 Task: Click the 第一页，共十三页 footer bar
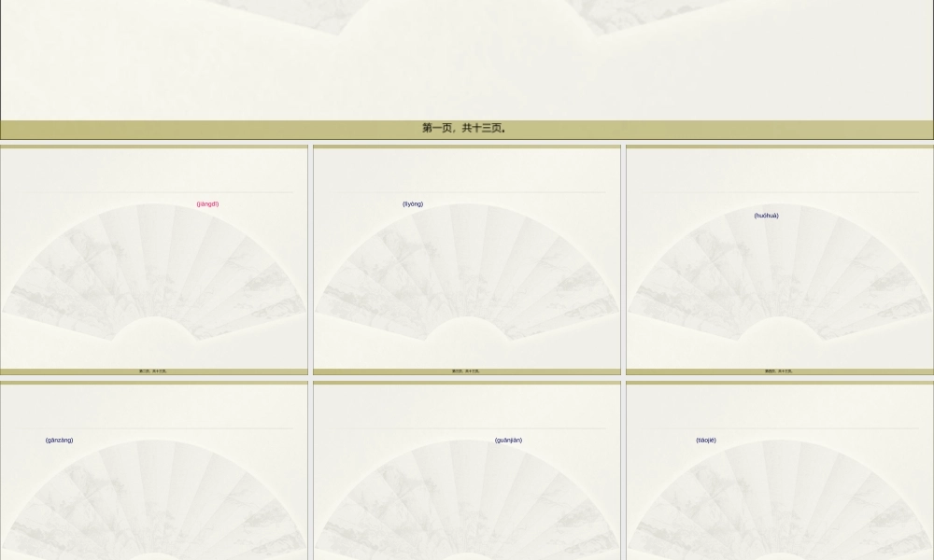(x=465, y=129)
